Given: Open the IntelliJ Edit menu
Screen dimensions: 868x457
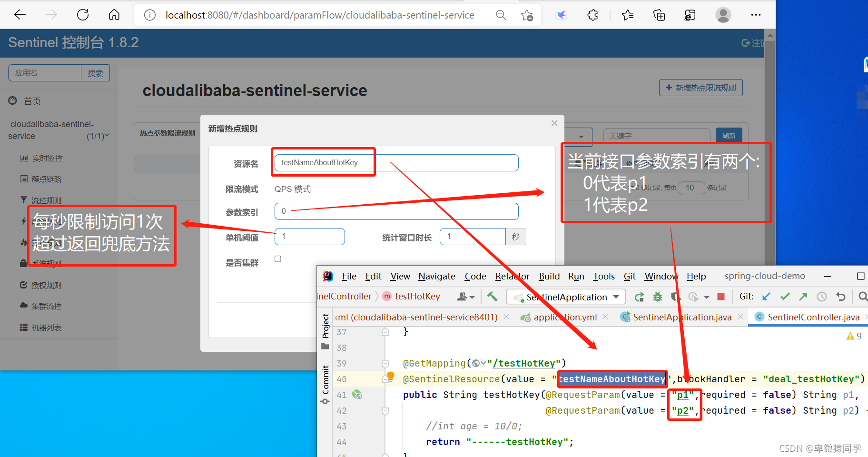Looking at the screenshot, I should pos(374,276).
